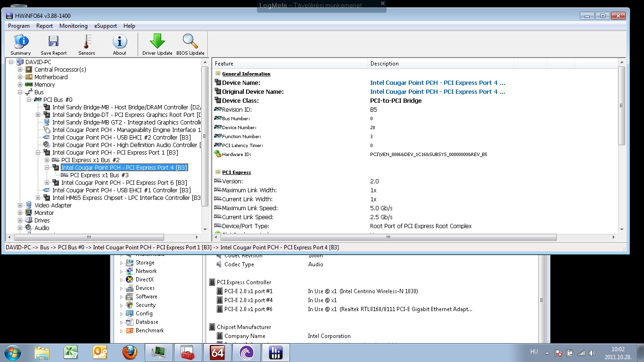Open Outlook from the taskbar
The height and width of the screenshot is (362, 644).
pyautogui.click(x=100, y=352)
